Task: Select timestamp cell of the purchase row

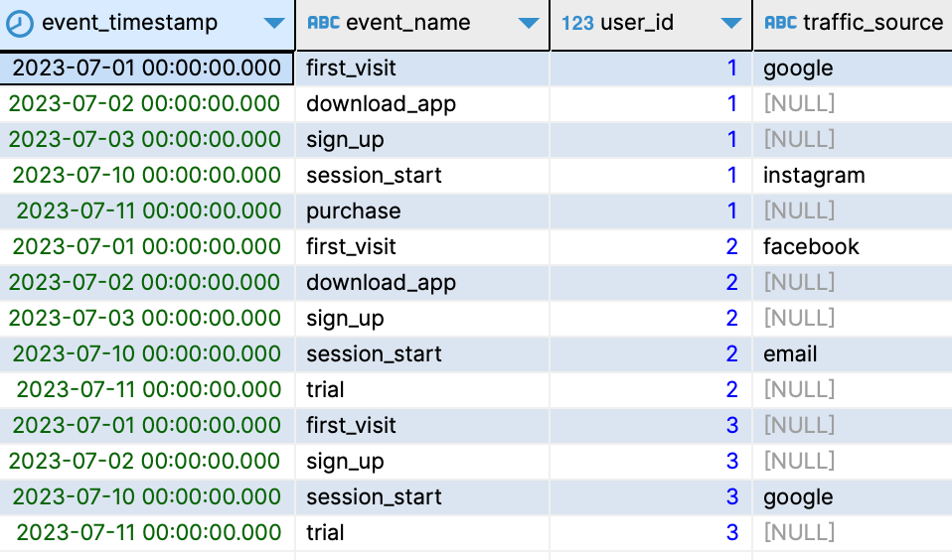Action: (147, 211)
